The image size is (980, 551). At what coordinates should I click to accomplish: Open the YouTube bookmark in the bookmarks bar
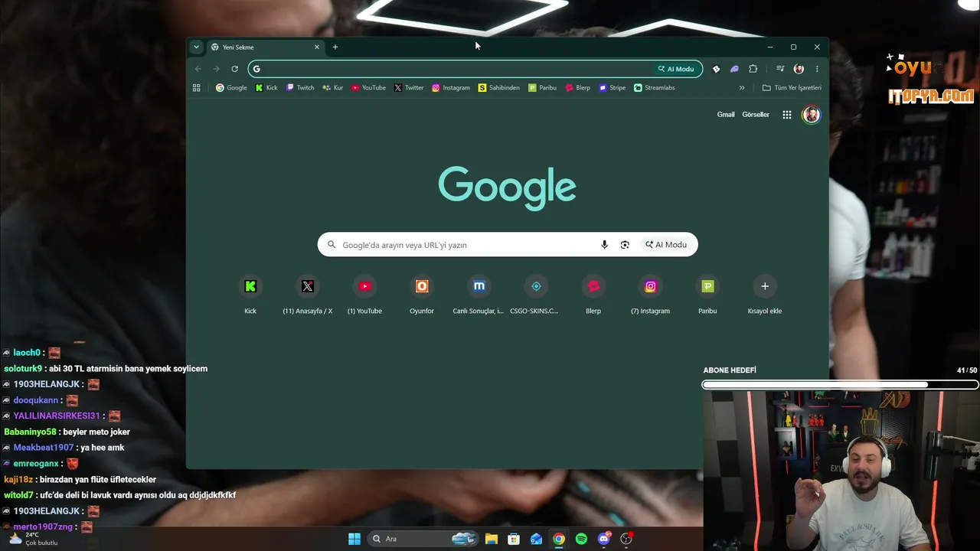coord(368,88)
